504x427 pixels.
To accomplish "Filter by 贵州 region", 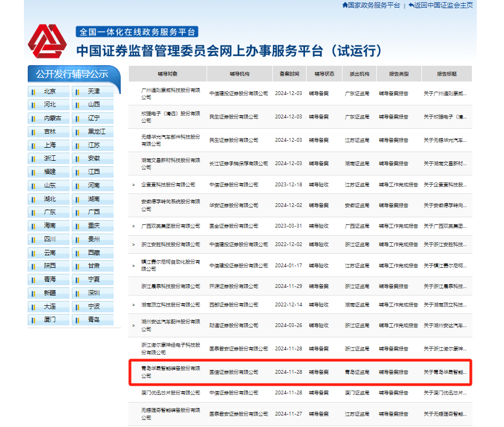I will 93,239.
